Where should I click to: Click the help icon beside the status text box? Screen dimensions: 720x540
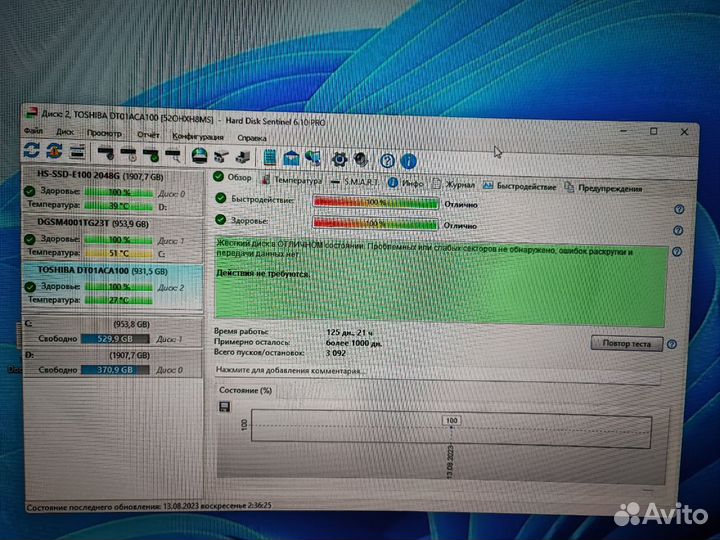[677, 252]
